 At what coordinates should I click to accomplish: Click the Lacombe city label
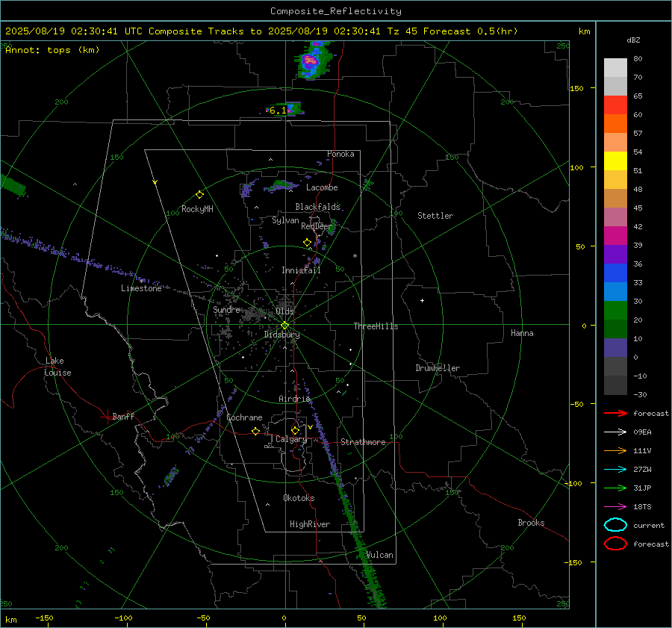(x=322, y=187)
